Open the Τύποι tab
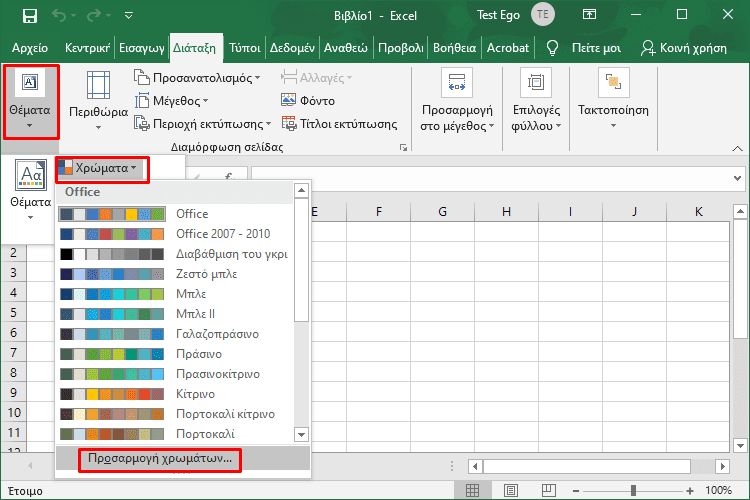This screenshot has width=750, height=500. click(x=244, y=48)
